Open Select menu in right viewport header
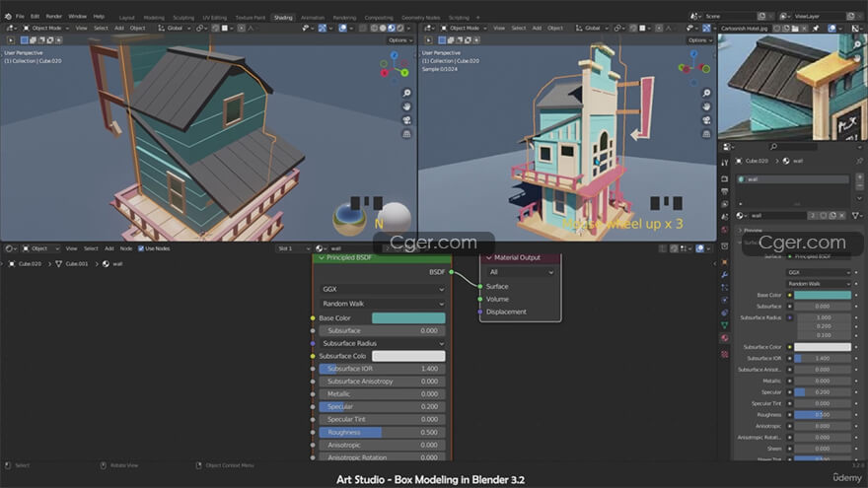868x488 pixels. [518, 29]
